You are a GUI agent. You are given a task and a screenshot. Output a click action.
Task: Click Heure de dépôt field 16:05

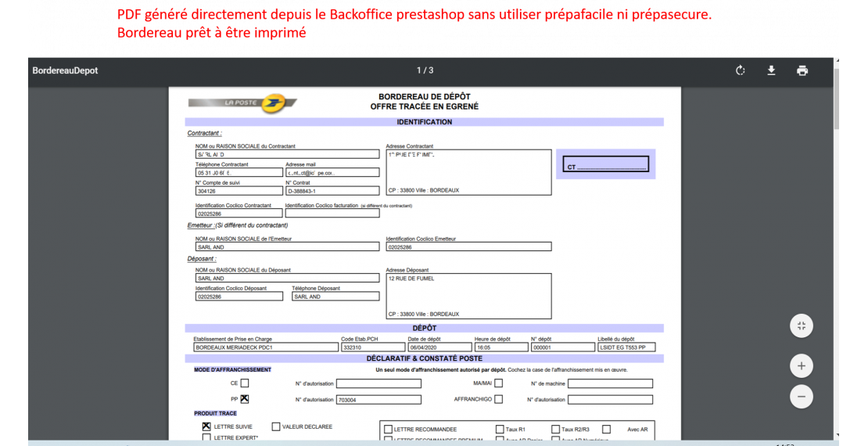[501, 347]
